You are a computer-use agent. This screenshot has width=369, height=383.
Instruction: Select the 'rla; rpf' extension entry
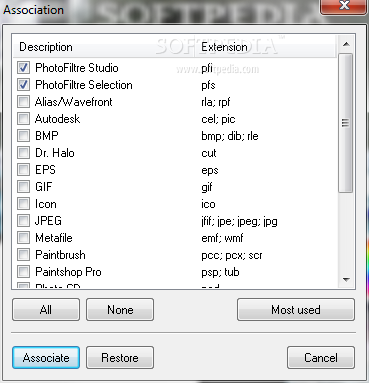click(216, 102)
